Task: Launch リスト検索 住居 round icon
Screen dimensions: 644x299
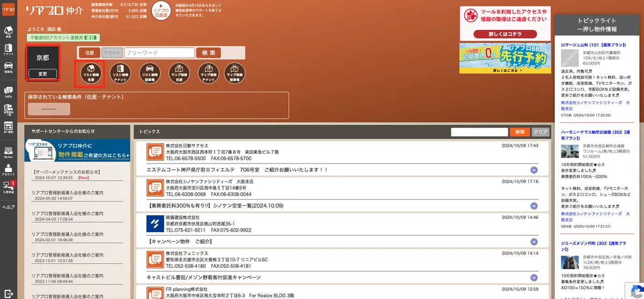Action: click(x=90, y=73)
